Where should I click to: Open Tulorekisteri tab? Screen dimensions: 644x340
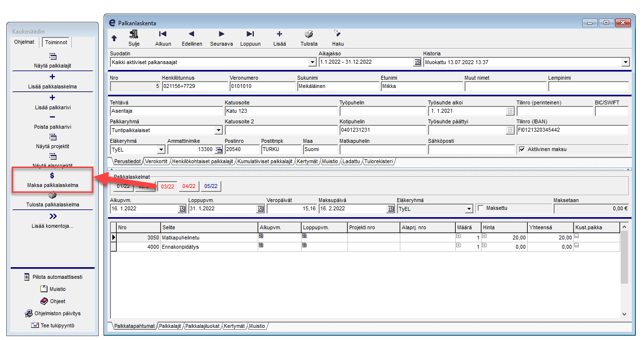pyautogui.click(x=379, y=161)
